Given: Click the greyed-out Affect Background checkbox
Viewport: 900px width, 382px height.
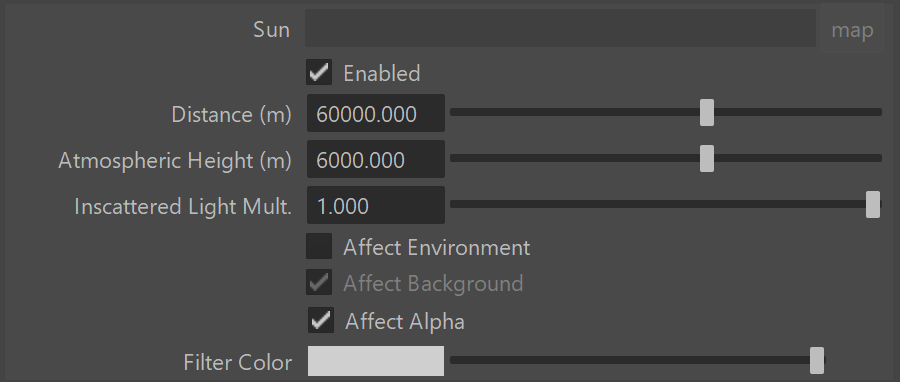Looking at the screenshot, I should [319, 282].
